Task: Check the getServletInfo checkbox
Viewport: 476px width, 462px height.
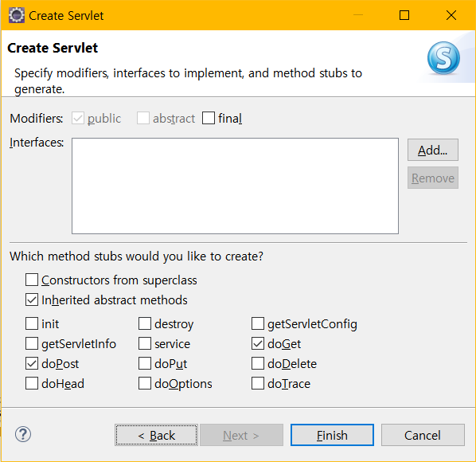Action: click(x=32, y=343)
